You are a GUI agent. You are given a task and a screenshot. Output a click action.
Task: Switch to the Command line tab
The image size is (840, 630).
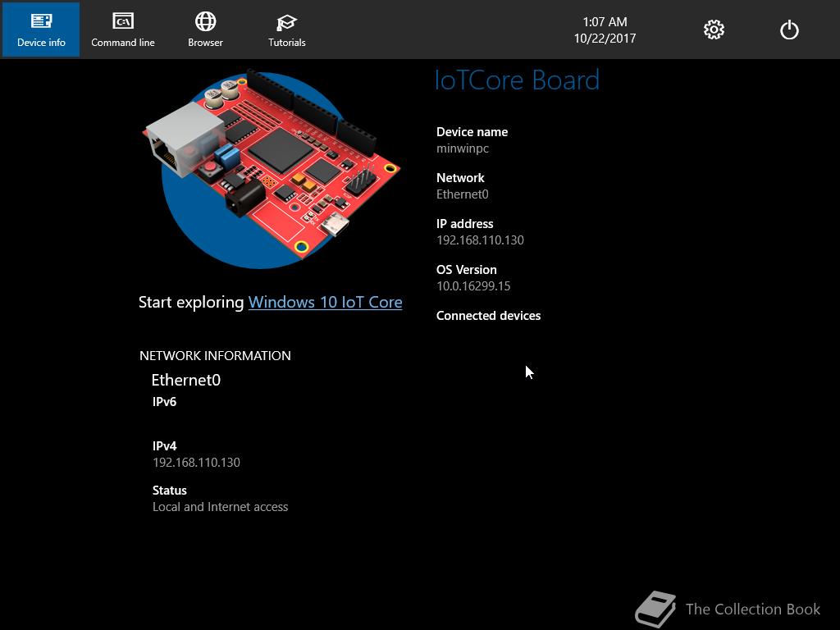pos(123,30)
